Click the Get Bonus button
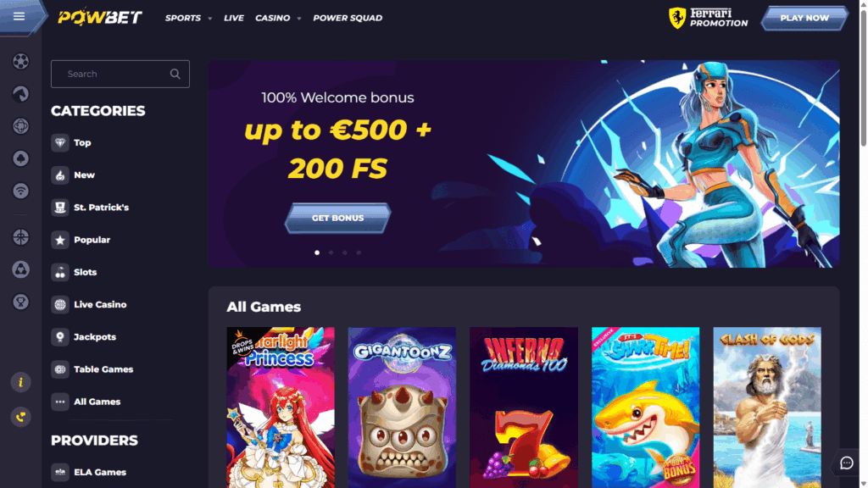Viewport: 868px width, 488px height. 337,218
